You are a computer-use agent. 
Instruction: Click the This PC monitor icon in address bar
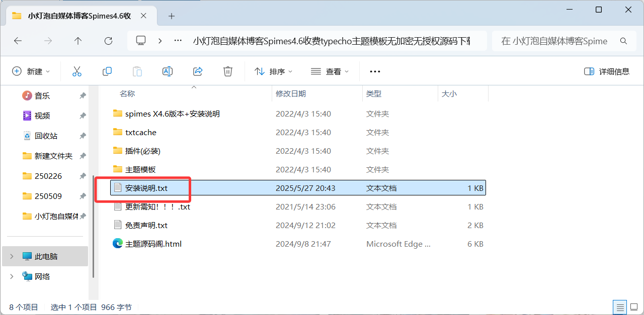[x=141, y=41]
